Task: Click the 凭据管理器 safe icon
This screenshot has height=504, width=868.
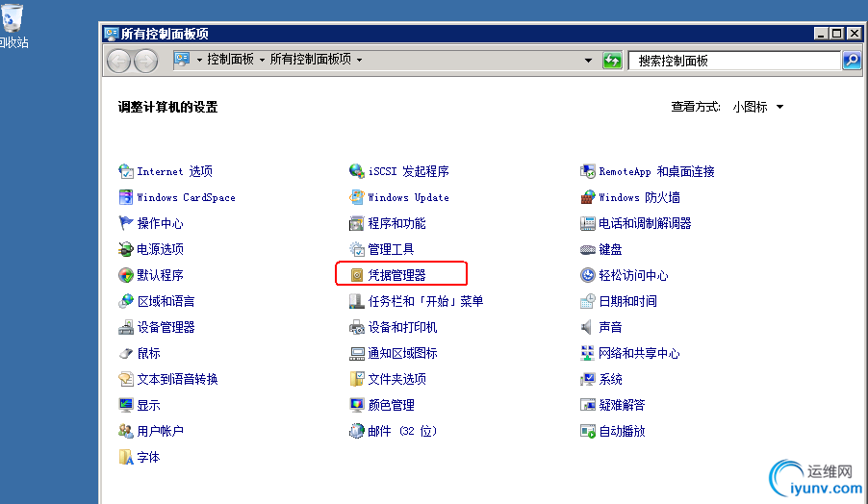Action: pos(357,275)
